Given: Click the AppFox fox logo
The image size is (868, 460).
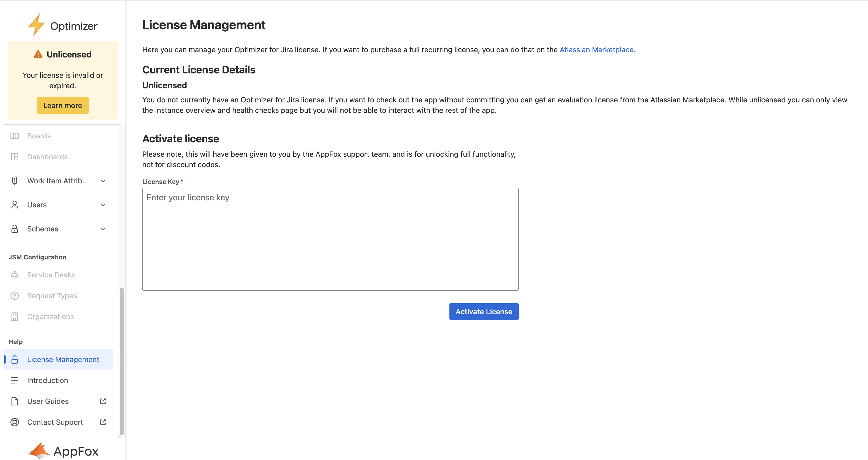Looking at the screenshot, I should pos(38,450).
